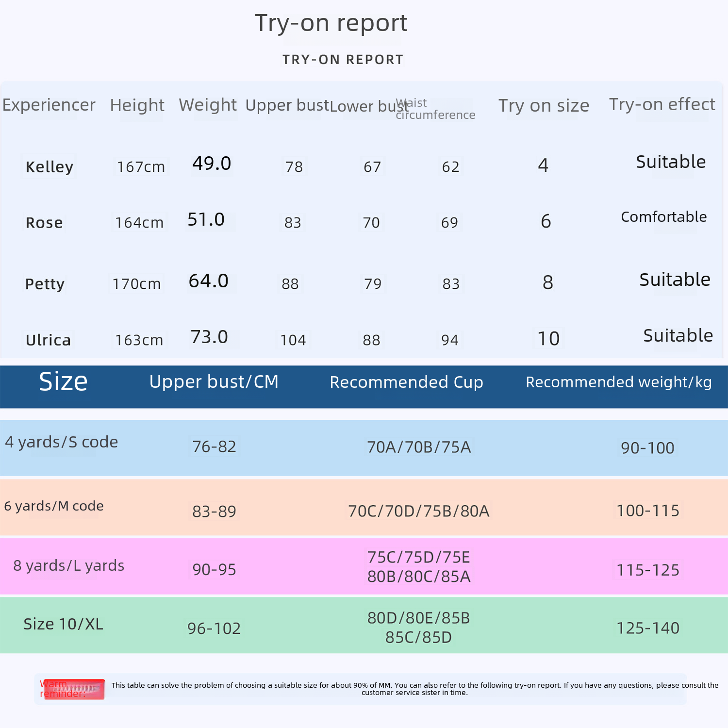
Task: Click the name Kelley in the table
Action: (49, 166)
